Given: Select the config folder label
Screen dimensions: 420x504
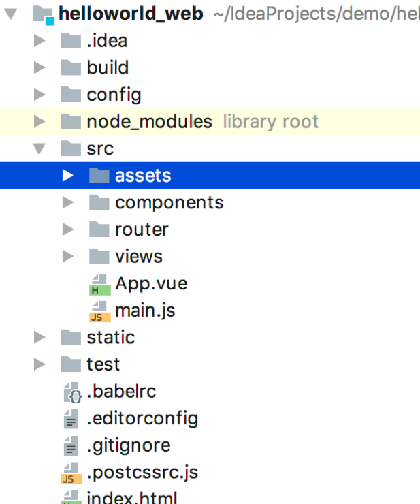Looking at the screenshot, I should (x=114, y=95).
